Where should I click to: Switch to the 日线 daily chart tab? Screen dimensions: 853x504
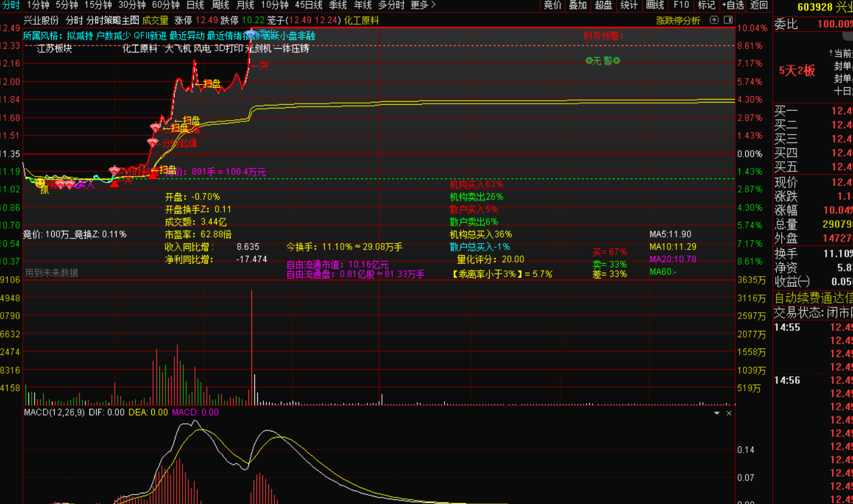(195, 5)
